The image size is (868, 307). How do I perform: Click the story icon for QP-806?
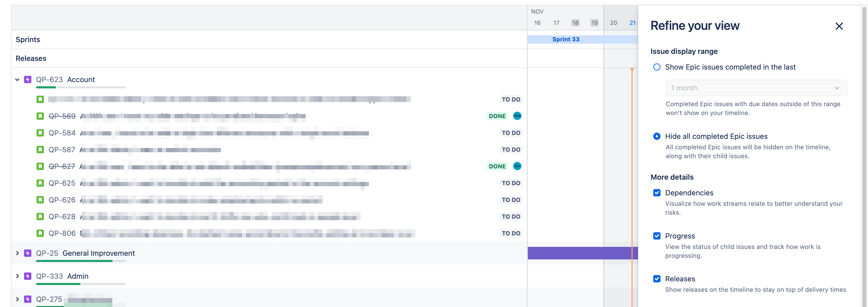40,233
